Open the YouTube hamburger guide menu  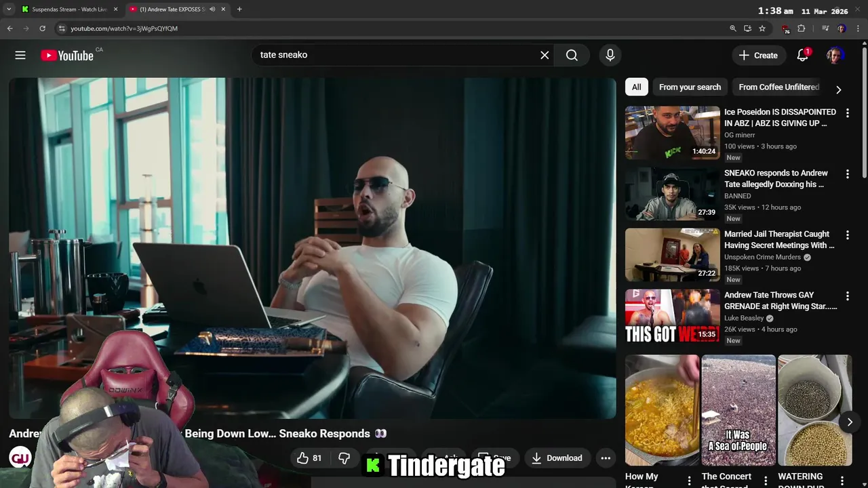pos(20,56)
